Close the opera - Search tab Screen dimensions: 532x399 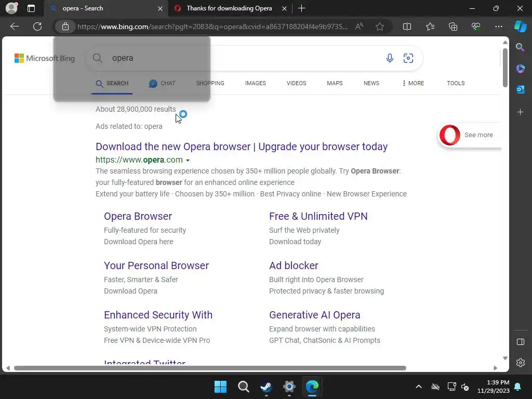click(160, 8)
